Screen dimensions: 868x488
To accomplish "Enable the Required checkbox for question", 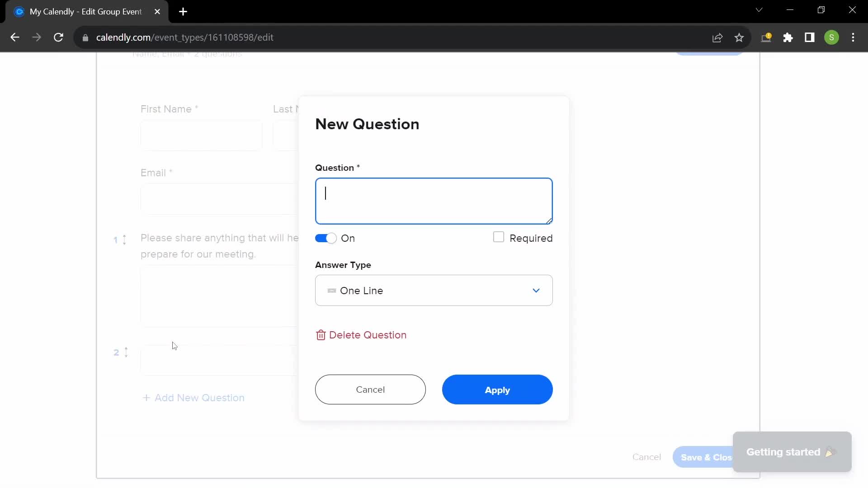I will (x=498, y=237).
